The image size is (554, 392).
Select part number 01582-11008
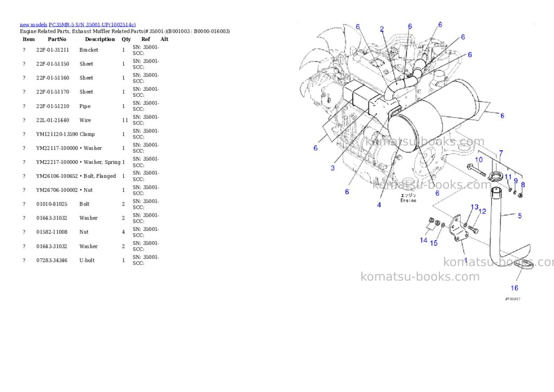[x=51, y=232]
